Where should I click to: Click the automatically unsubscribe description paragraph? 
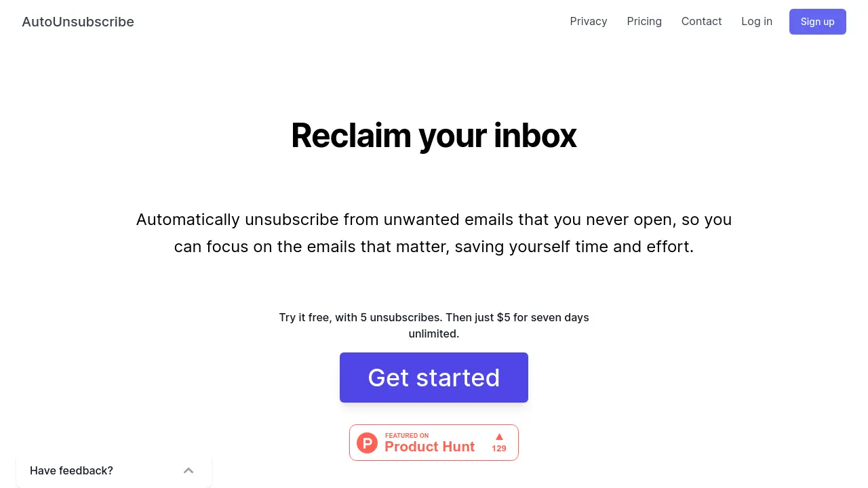[434, 233]
